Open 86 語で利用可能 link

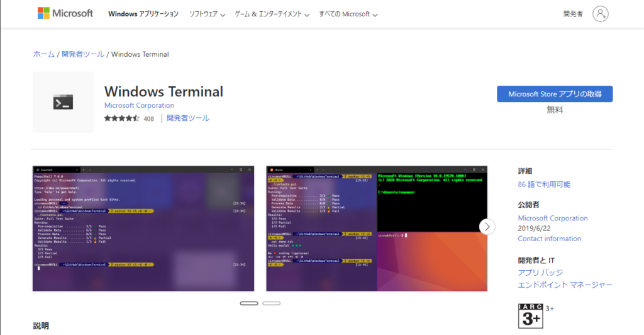coord(544,185)
